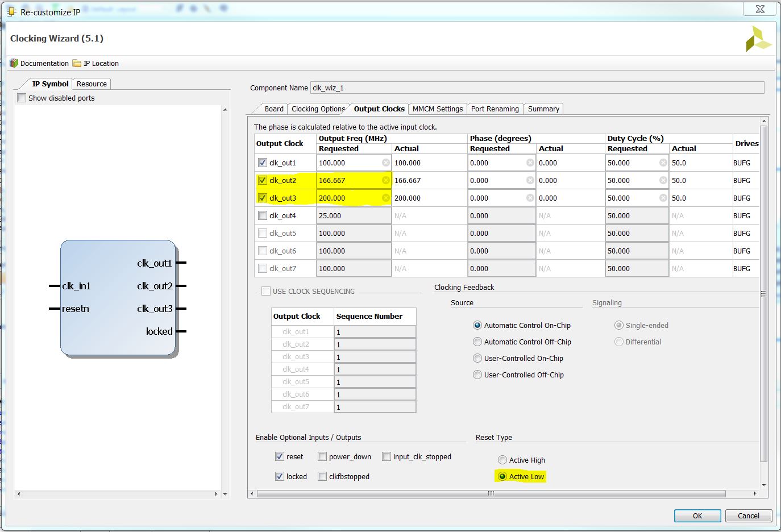Image resolution: width=781 pixels, height=532 pixels.
Task: Cancel the Clocking Wizard dialog
Action: [x=749, y=516]
